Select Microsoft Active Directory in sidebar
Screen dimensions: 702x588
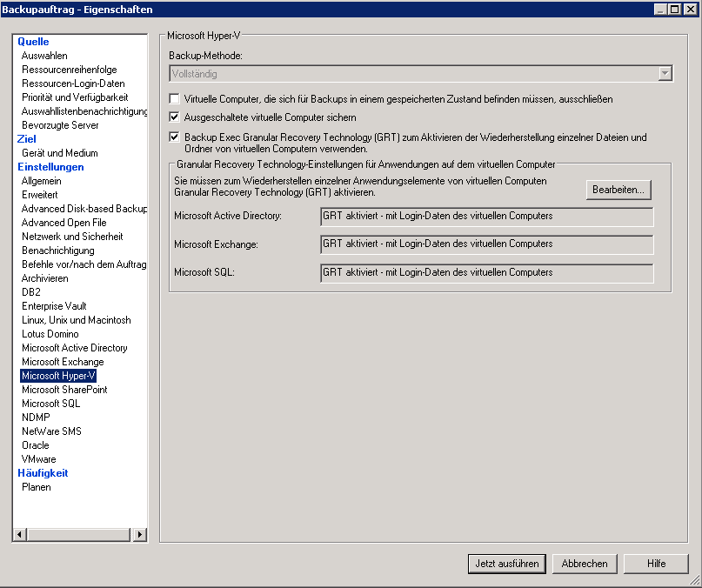click(x=74, y=348)
